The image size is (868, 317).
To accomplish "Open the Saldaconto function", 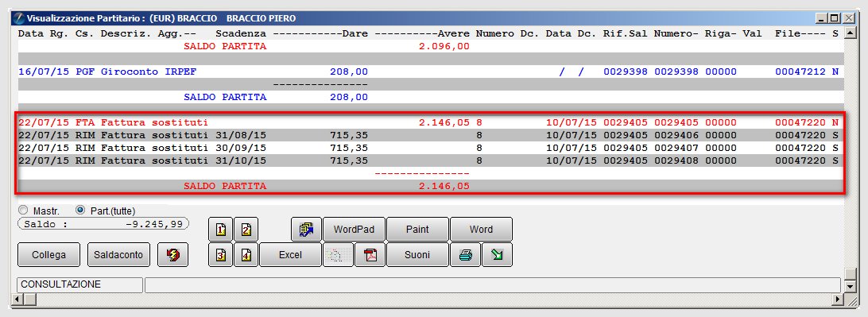I will pyautogui.click(x=118, y=255).
